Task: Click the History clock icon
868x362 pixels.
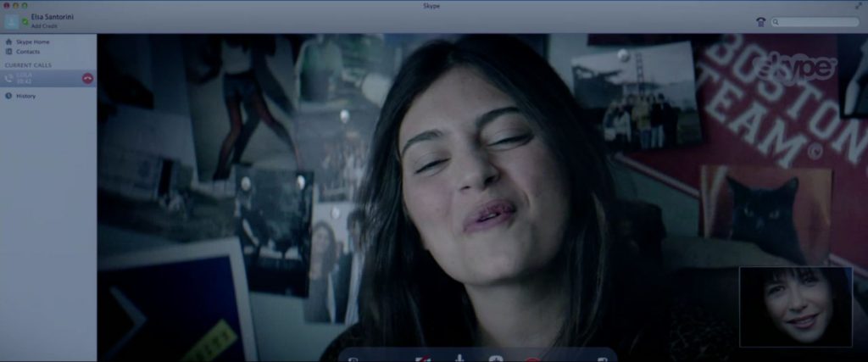Action: coord(8,96)
